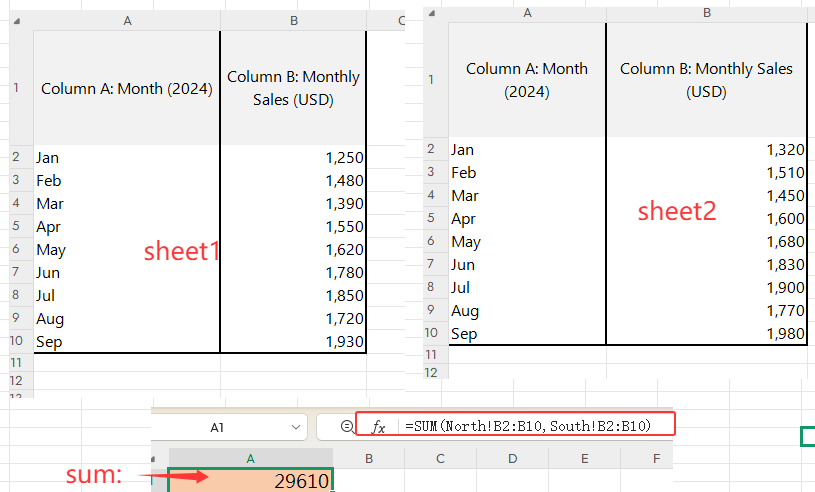815x492 pixels.
Task: Select row 5 header in sheet1
Action: (16, 227)
